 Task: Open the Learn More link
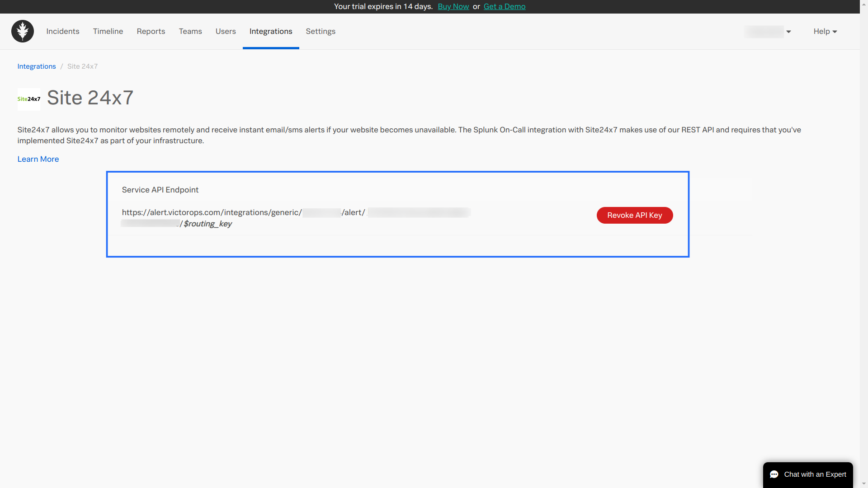(38, 159)
